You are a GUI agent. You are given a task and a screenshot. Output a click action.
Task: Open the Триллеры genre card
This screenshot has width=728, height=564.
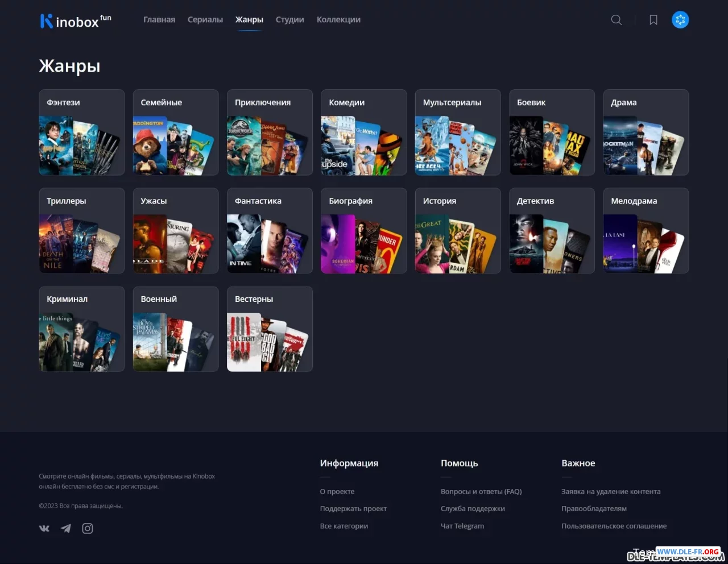82,231
